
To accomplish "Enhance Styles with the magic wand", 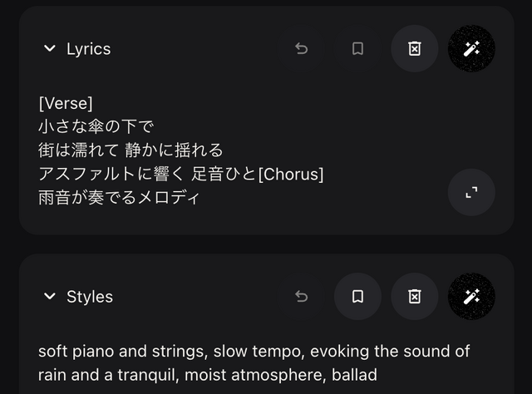I will [471, 297].
